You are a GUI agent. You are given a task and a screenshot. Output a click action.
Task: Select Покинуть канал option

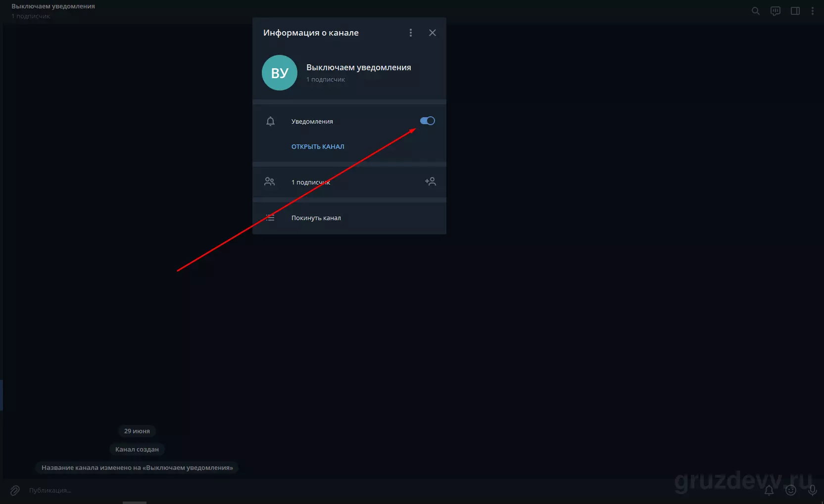click(349, 218)
